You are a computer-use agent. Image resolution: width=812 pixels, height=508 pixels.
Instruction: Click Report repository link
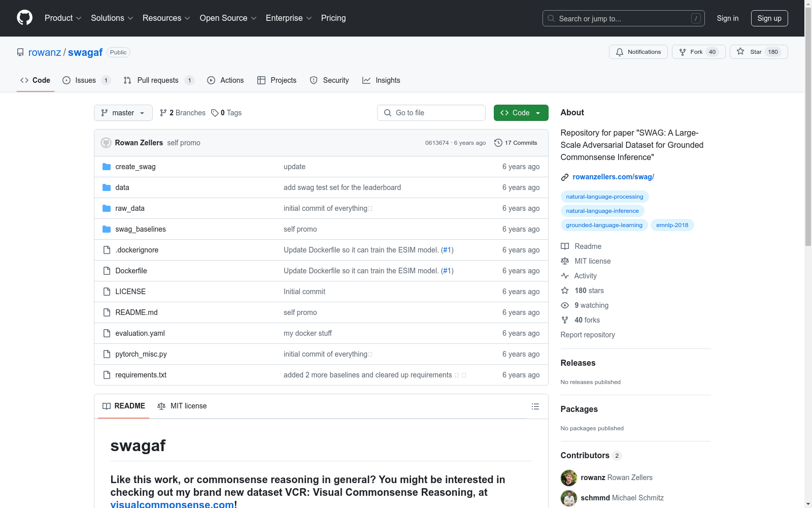point(588,335)
